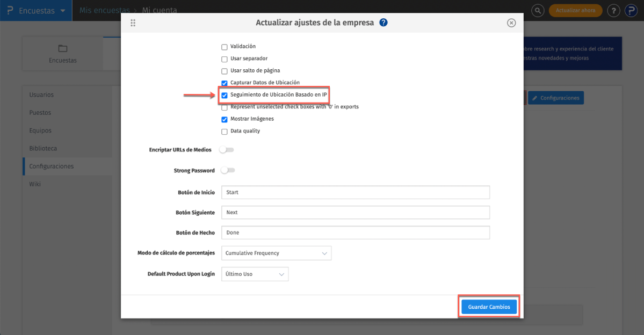Viewport: 644px width, 335px height.
Task: Open the Wiki section in the sidebar
Action: (34, 184)
